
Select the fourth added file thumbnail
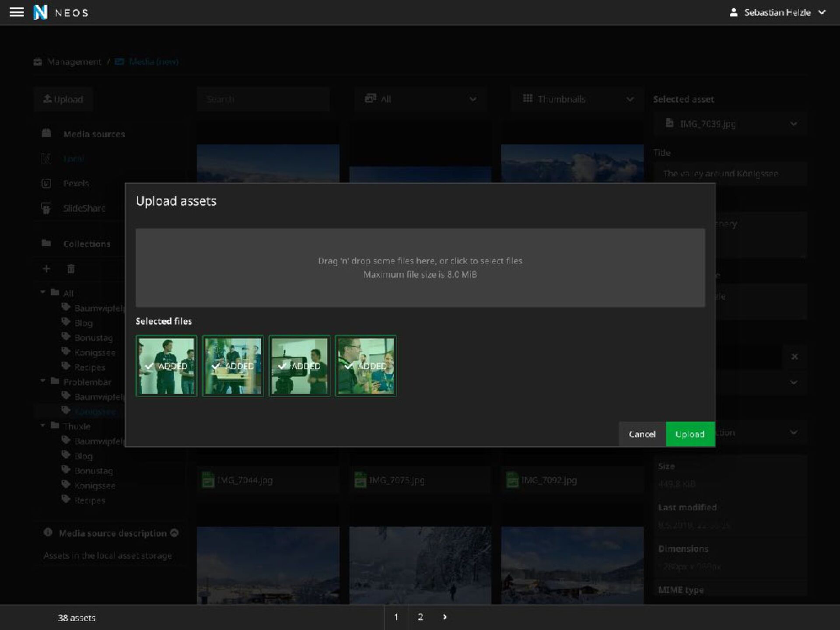[366, 366]
